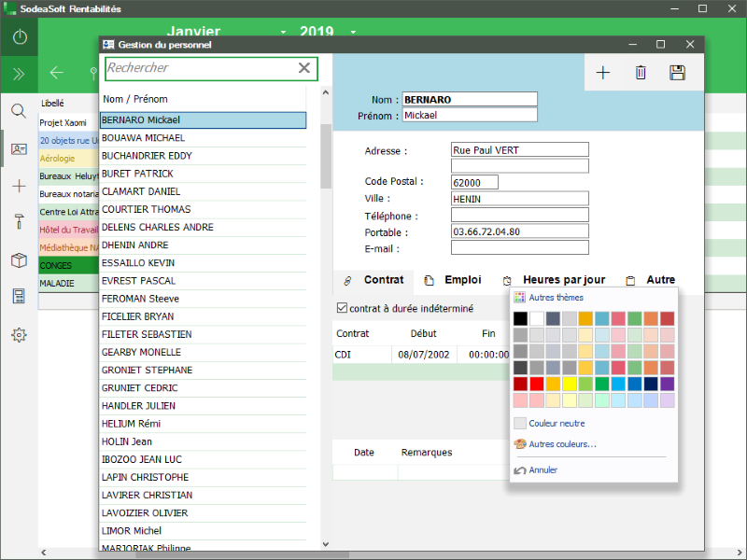Pick the bright red swatch
Viewport: 747px width, 560px height.
[x=537, y=384]
